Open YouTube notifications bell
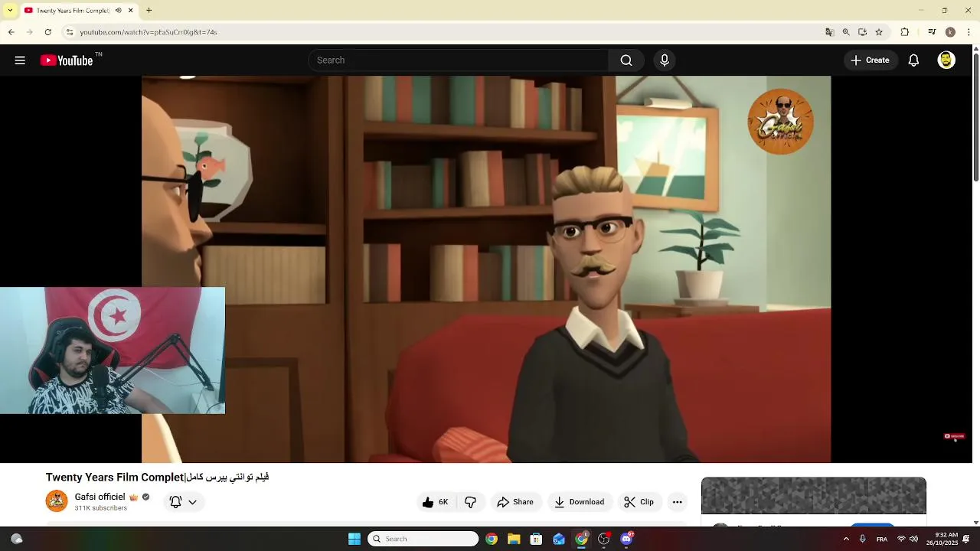Image resolution: width=980 pixels, height=551 pixels. pyautogui.click(x=913, y=60)
